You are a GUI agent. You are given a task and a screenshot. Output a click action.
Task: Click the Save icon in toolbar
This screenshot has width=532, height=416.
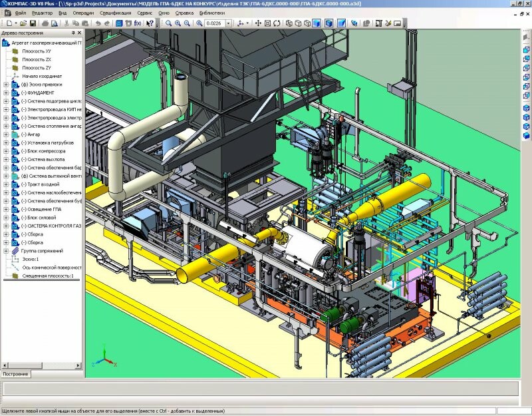tap(33, 23)
